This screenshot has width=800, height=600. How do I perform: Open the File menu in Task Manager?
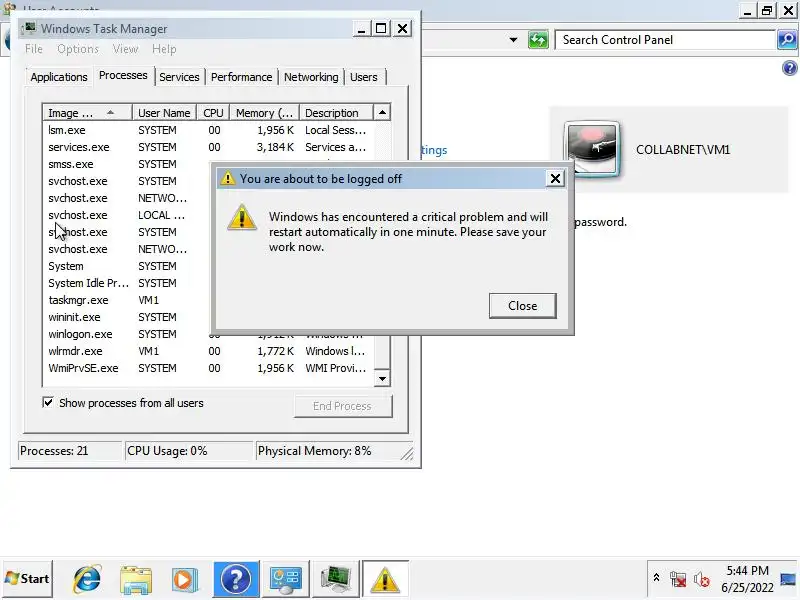click(x=34, y=49)
